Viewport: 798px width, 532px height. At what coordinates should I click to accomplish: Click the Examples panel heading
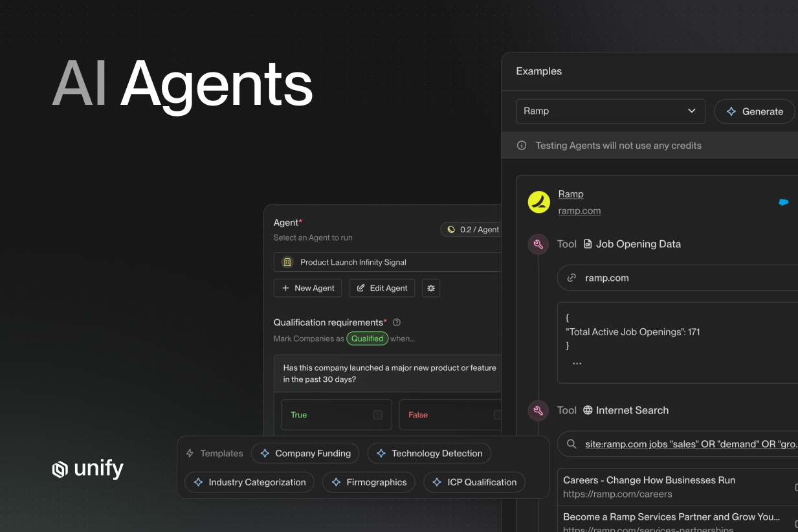(x=538, y=71)
